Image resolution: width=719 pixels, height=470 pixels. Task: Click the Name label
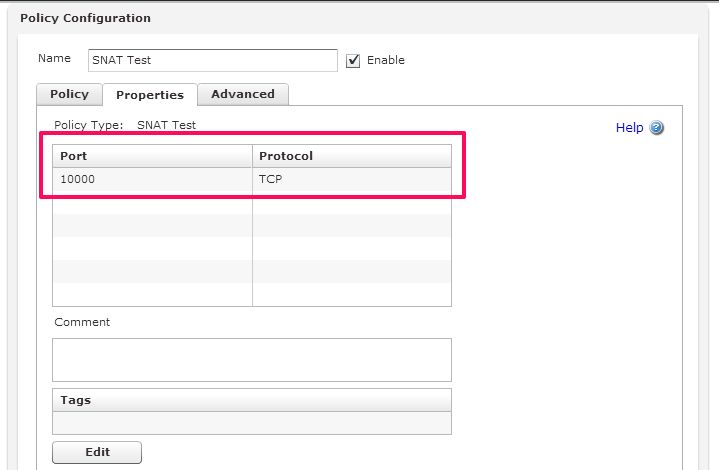point(54,58)
